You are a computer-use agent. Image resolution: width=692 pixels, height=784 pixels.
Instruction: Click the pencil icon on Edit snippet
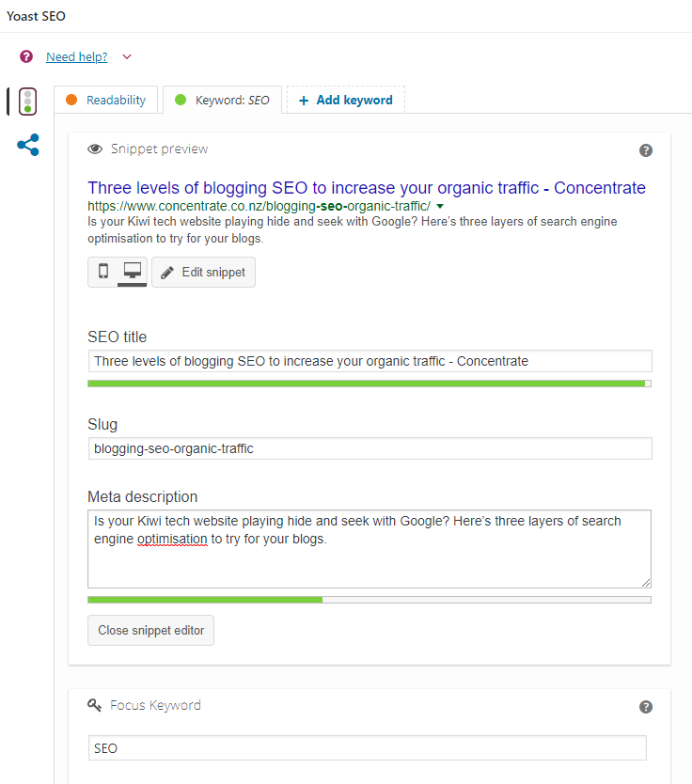click(x=167, y=273)
